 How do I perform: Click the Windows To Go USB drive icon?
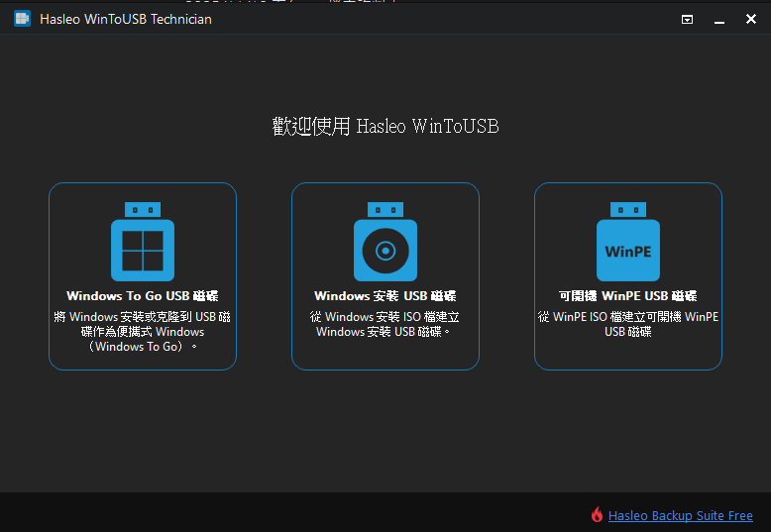(x=143, y=250)
